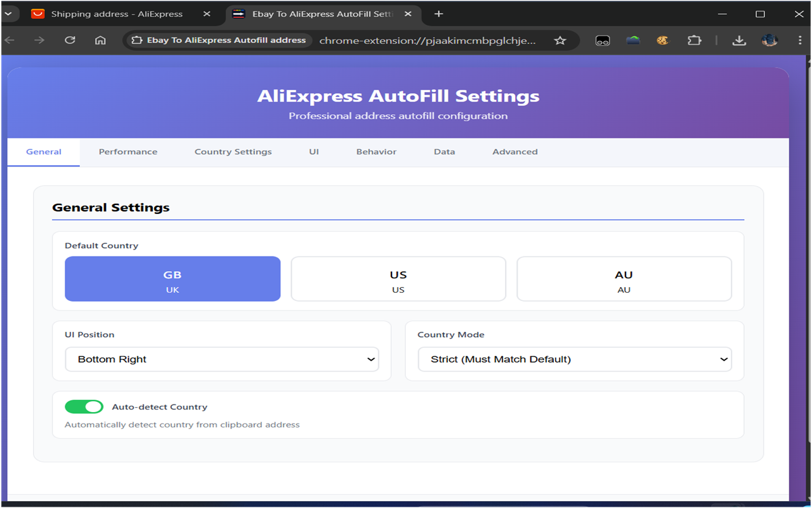Open the profile avatar menu
The height and width of the screenshot is (508, 812).
pos(769,40)
